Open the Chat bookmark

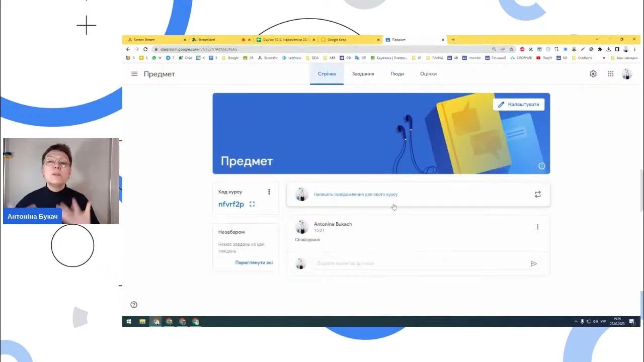(185, 58)
